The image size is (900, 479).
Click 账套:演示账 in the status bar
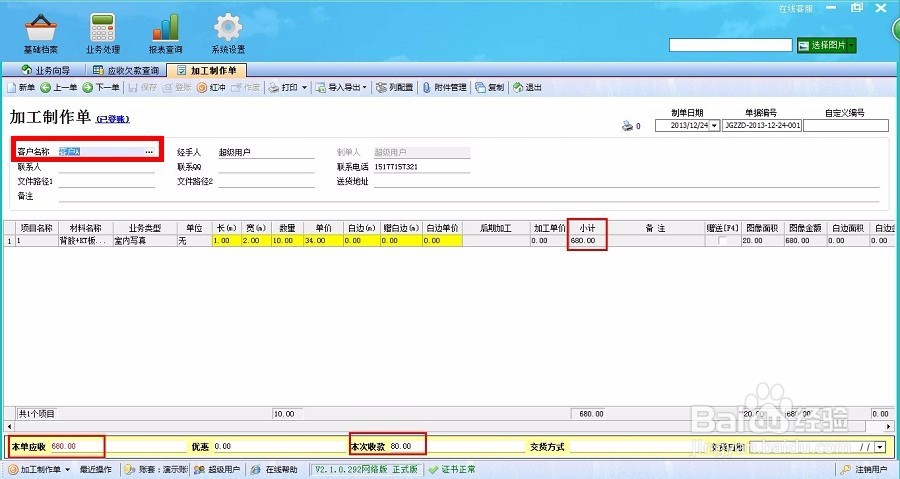tap(156, 469)
